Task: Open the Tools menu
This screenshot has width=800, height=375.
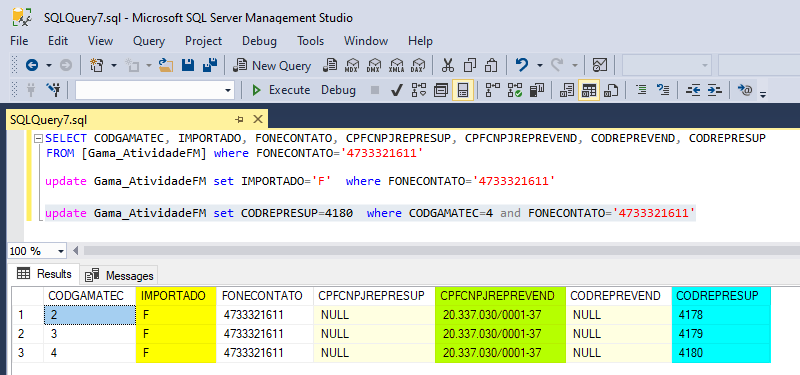Action: [x=311, y=41]
